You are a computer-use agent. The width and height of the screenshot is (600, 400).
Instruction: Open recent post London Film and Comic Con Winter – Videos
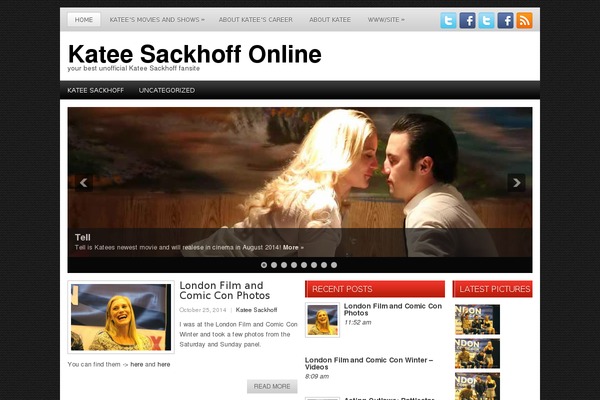(369, 364)
